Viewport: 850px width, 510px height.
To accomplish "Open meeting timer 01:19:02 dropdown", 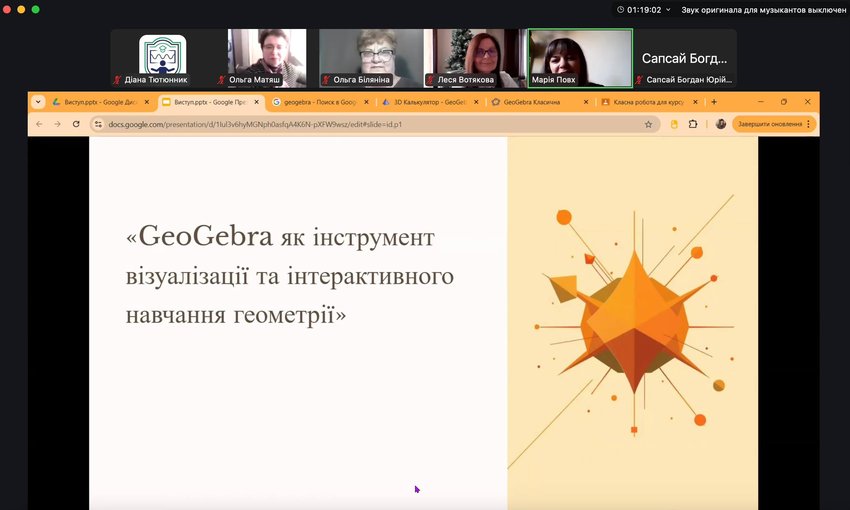I will [643, 10].
